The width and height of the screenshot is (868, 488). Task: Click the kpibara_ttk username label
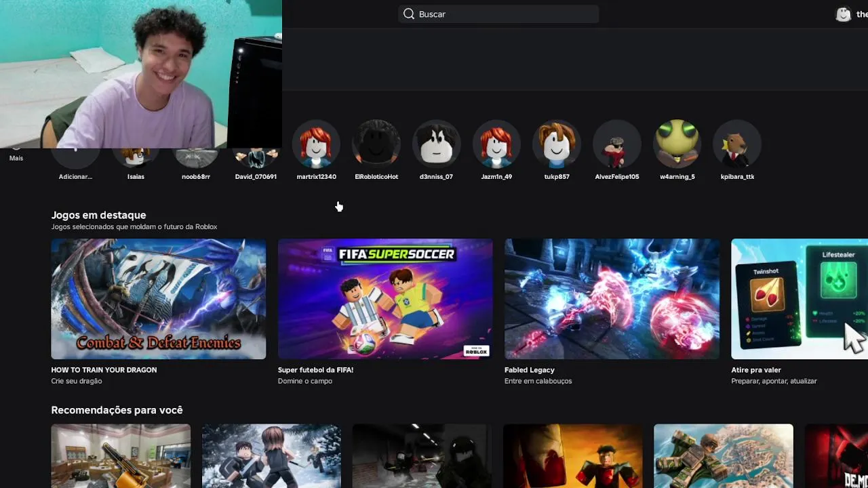737,177
